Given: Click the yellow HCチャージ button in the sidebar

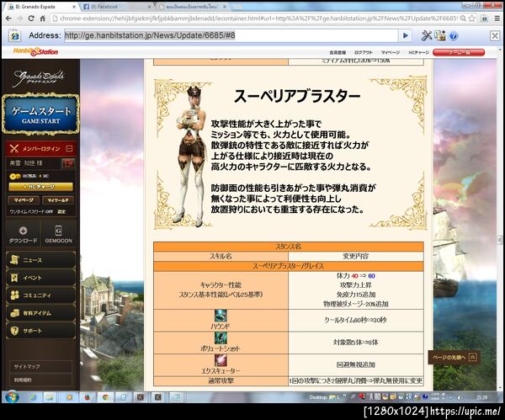Looking at the screenshot, I should pos(40,187).
